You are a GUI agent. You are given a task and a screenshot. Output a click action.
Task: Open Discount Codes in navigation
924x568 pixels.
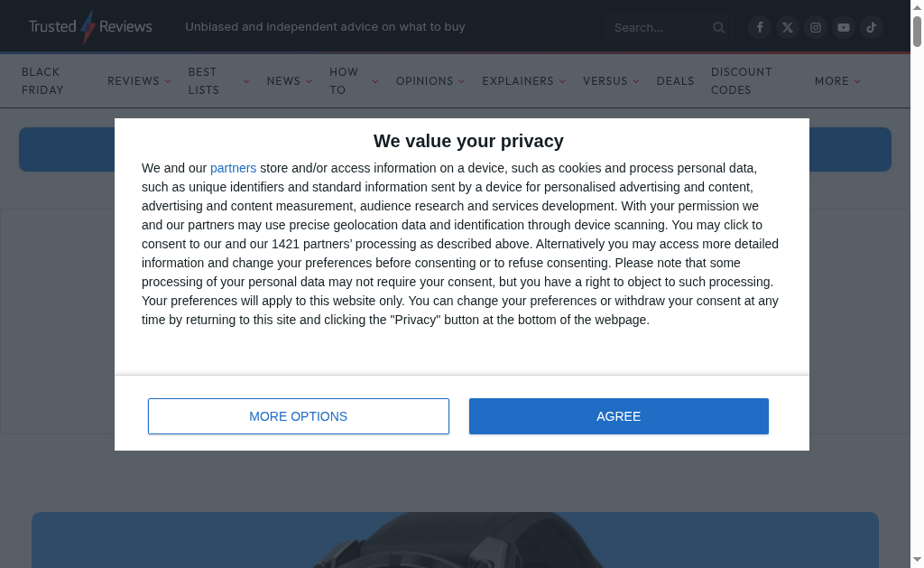(741, 80)
